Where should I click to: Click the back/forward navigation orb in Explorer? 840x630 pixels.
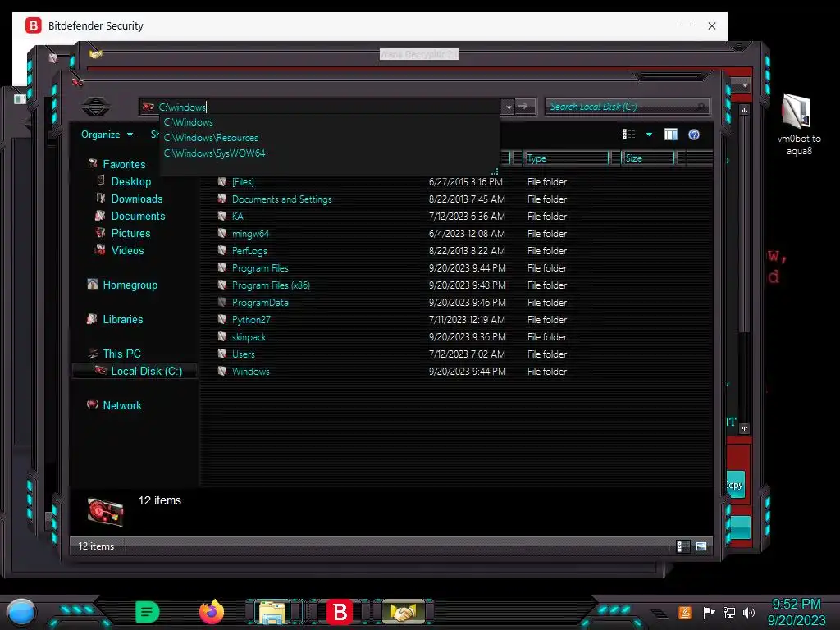96,106
